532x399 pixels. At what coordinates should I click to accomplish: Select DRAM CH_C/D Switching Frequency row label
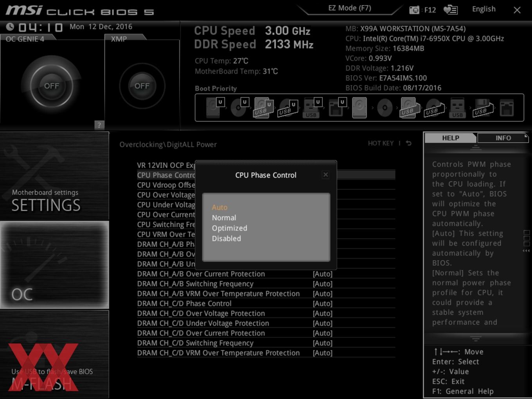pos(195,343)
